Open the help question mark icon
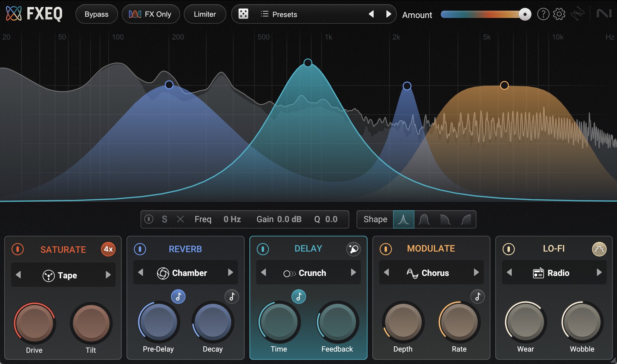The image size is (617, 364). (543, 14)
